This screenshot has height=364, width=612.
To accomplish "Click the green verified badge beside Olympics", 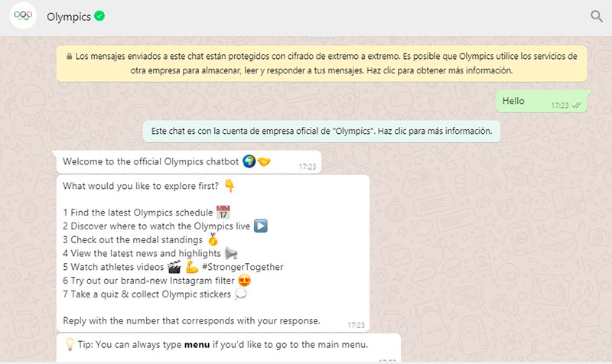I will (99, 16).
